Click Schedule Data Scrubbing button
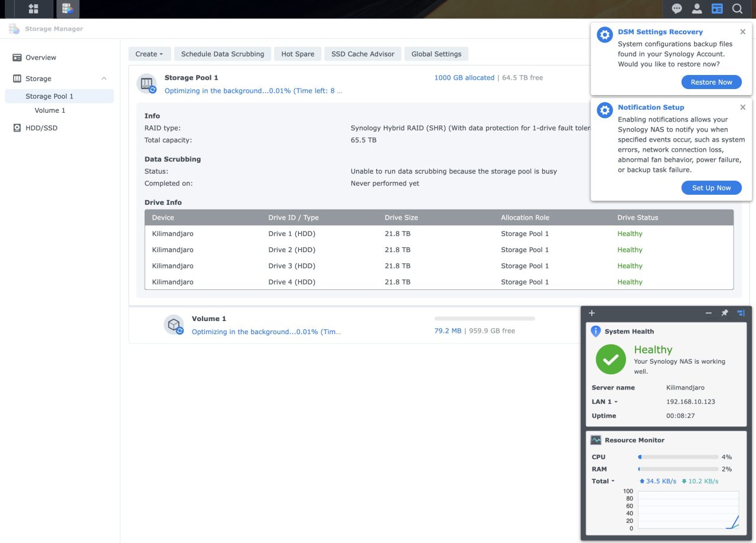Viewport: 756px width, 543px height. click(x=223, y=54)
